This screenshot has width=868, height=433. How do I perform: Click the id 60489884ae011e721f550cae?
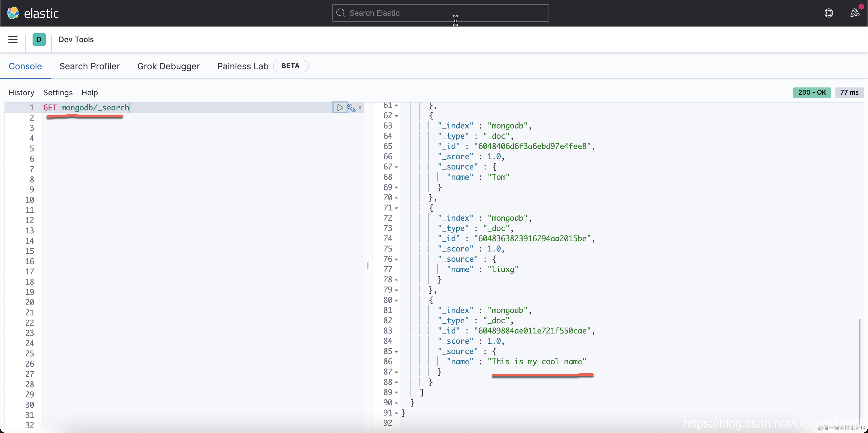pos(532,331)
